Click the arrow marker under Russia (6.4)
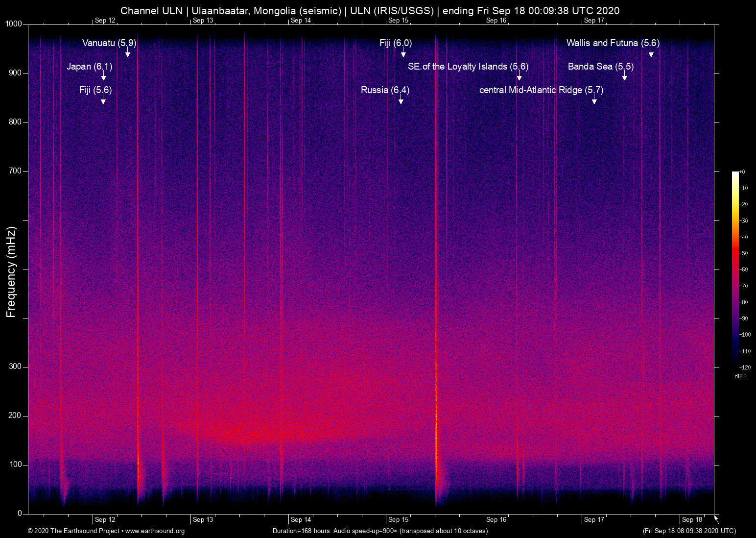The width and height of the screenshot is (756, 538). [401, 99]
